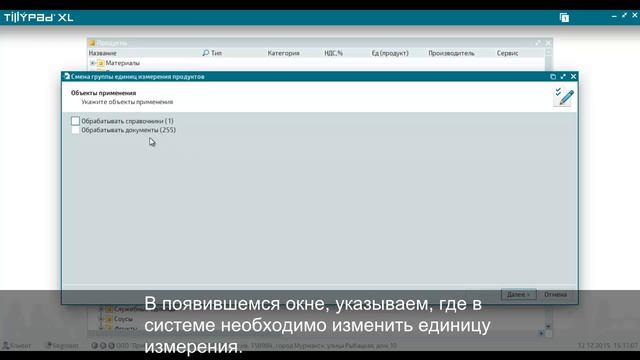640x360 pixels.
Task: Click the 'Сервис' column header
Action: (507, 53)
